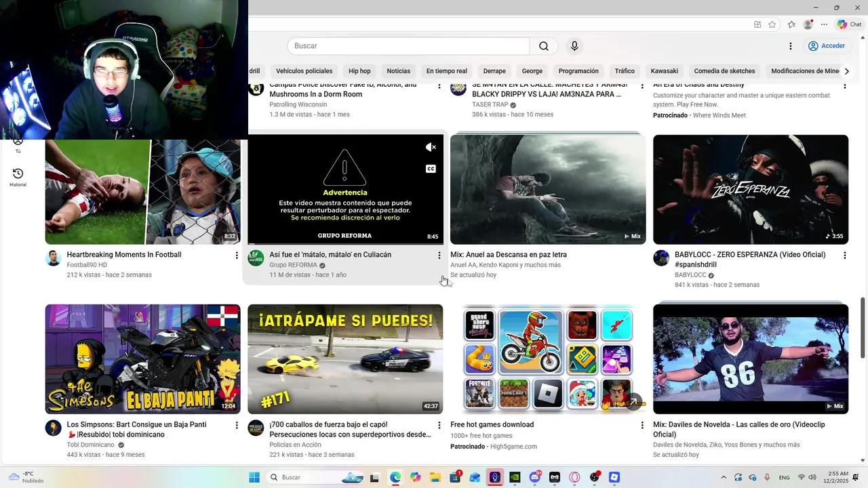
Task: Click the High5game.com sponsor link
Action: pos(513,447)
